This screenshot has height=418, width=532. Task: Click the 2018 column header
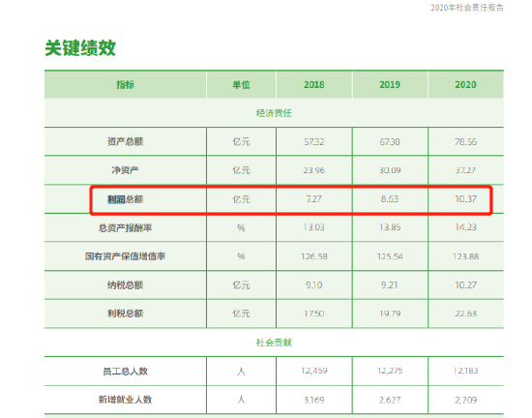click(313, 84)
